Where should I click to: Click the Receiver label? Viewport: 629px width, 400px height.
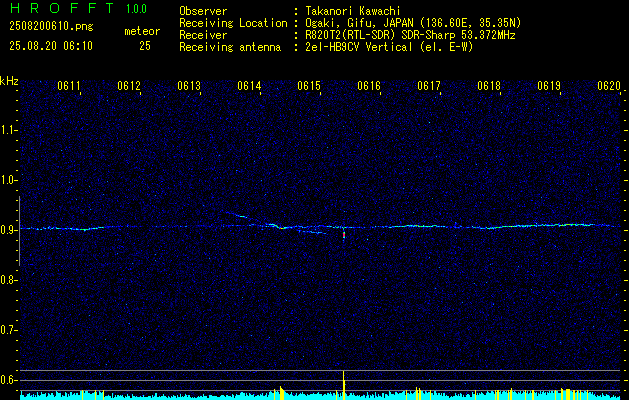[203, 35]
